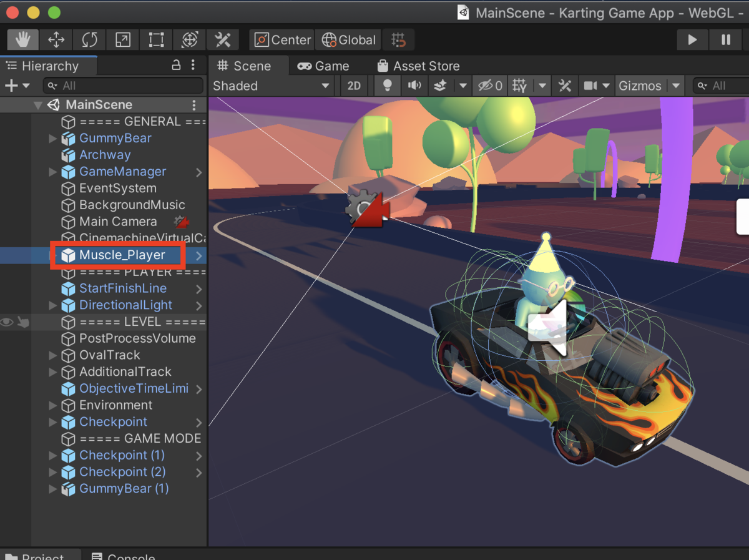Select the combined Transform tool

pyautogui.click(x=190, y=40)
